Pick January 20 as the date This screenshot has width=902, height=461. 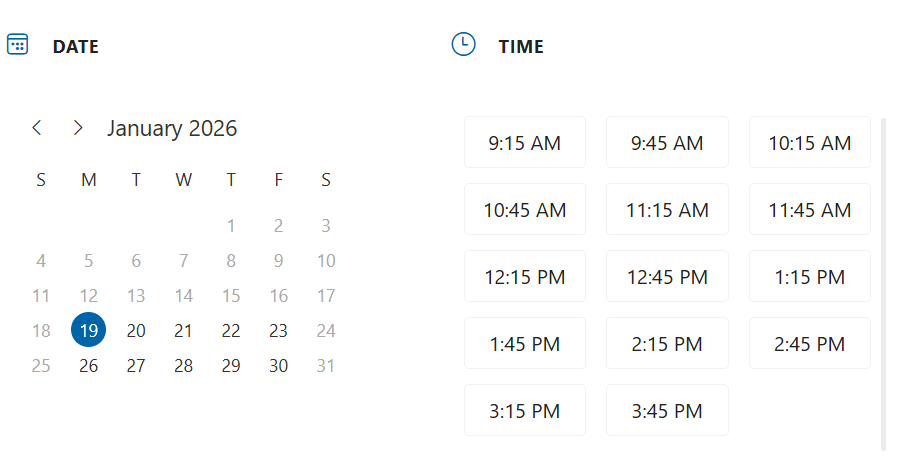click(x=136, y=331)
